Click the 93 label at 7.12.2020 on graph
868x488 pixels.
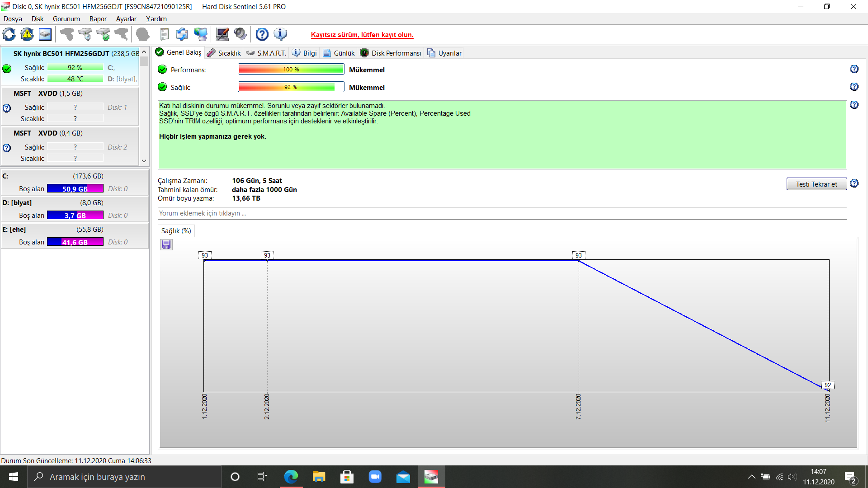coord(578,255)
